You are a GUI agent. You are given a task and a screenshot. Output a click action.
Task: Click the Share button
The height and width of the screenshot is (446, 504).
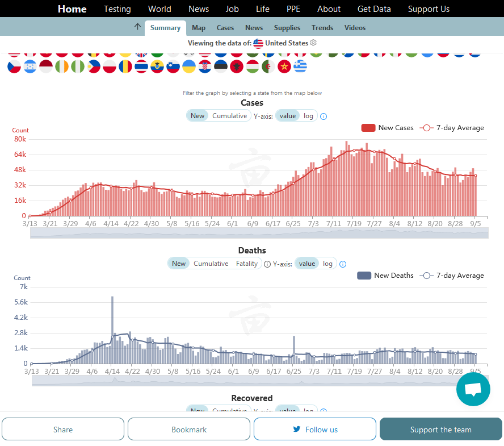tap(63, 430)
